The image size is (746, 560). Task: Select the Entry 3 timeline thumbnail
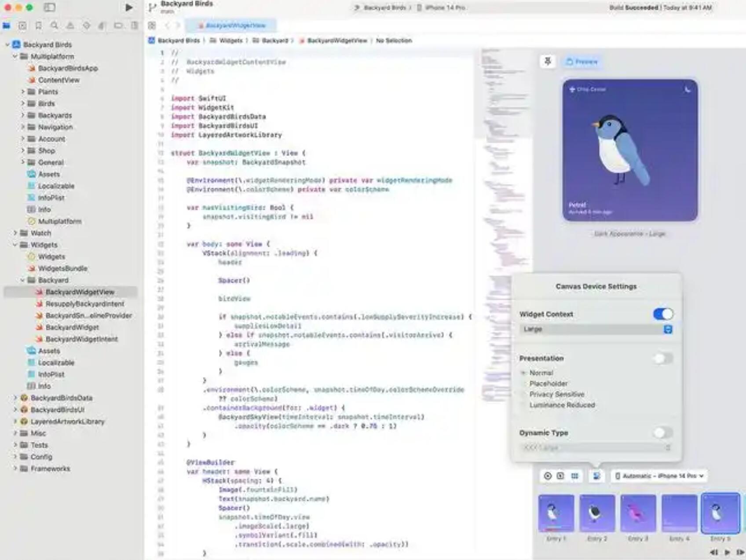click(638, 513)
